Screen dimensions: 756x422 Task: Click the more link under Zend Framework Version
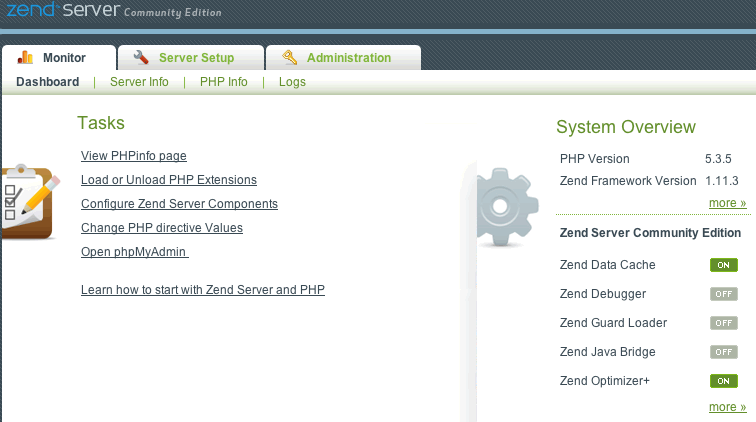tap(728, 203)
